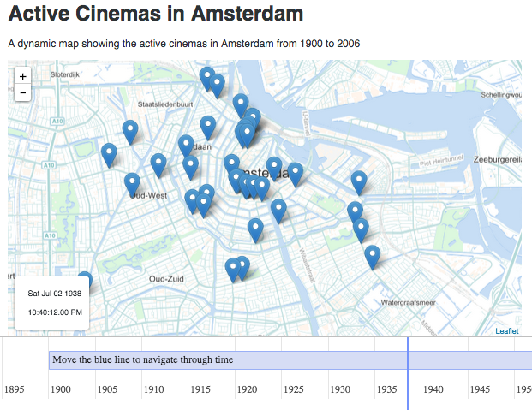Viewport: 532px width, 410px height.
Task: Click the 1925 year label on timeline
Action: (x=294, y=389)
